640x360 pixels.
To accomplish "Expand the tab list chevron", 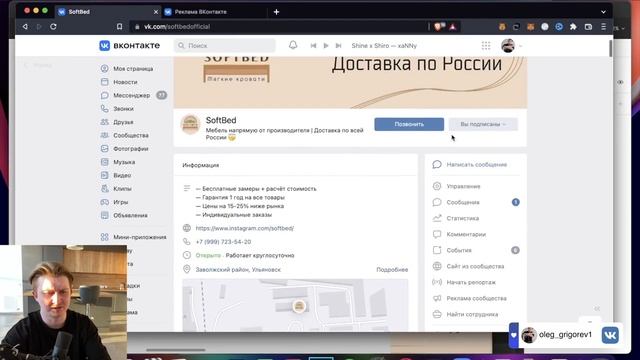I will coord(603,12).
